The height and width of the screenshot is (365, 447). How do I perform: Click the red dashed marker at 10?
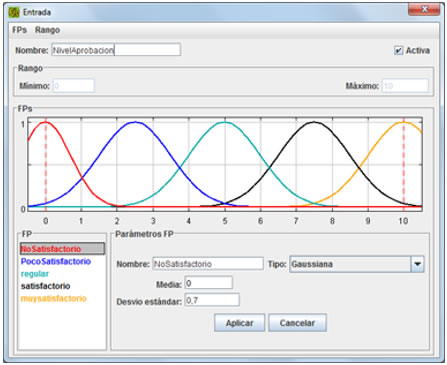[x=403, y=165]
